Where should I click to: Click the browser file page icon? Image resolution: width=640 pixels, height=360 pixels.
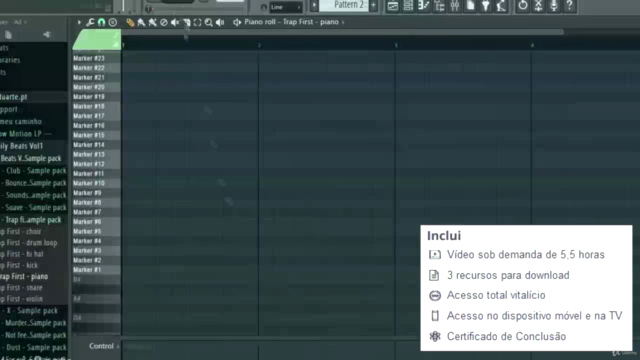point(8,35)
